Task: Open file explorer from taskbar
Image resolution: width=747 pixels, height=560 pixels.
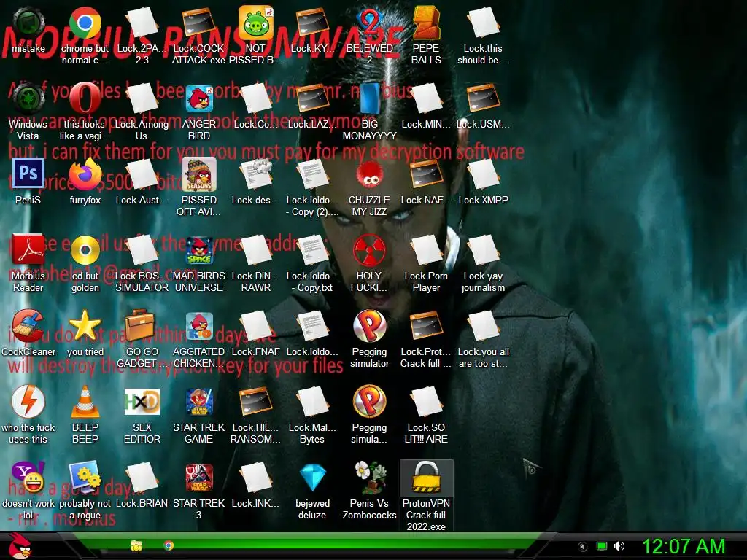Action: click(136, 545)
